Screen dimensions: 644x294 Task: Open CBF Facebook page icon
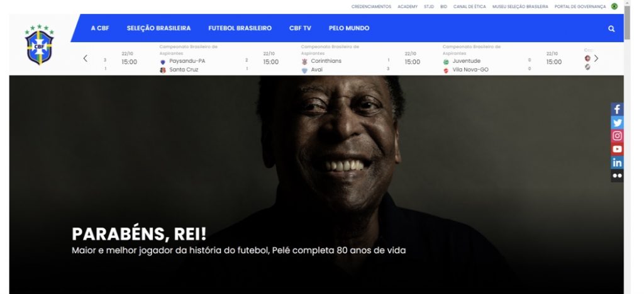click(x=617, y=110)
